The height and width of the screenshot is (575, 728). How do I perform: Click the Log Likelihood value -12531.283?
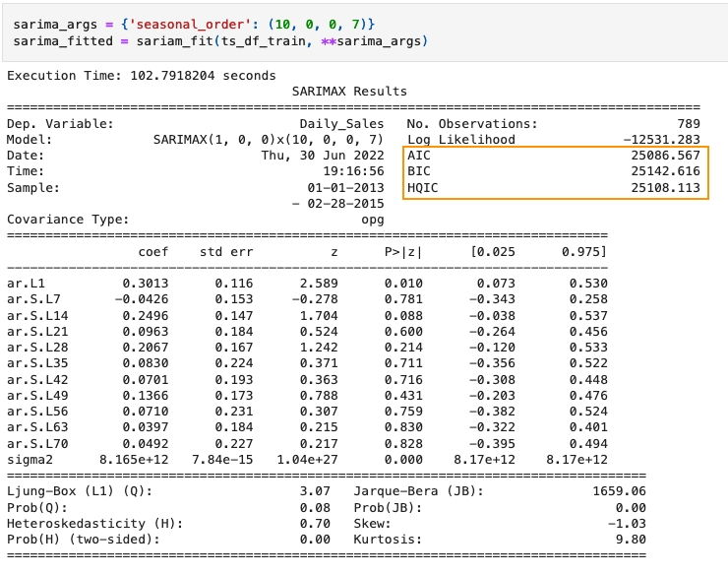click(x=661, y=140)
